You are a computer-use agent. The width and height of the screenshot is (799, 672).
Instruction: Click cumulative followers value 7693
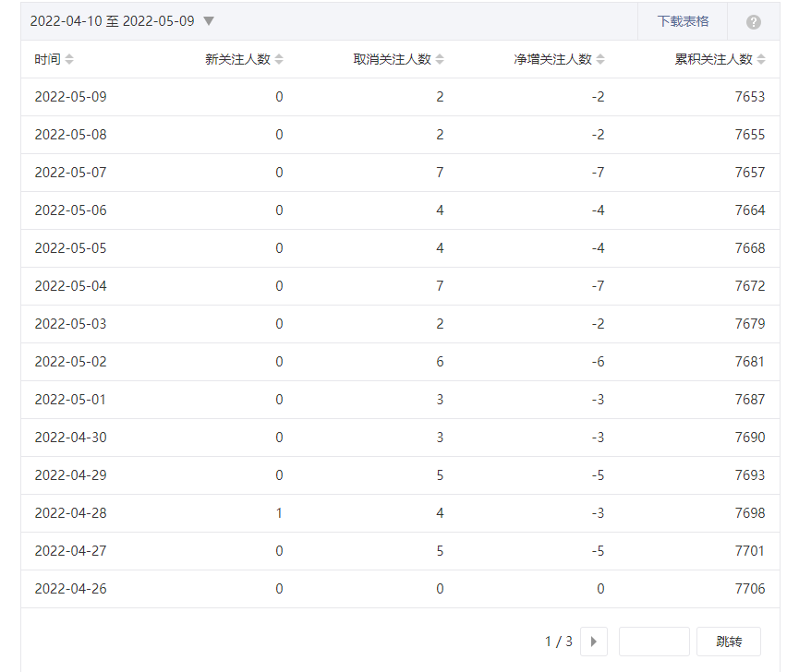tap(749, 475)
